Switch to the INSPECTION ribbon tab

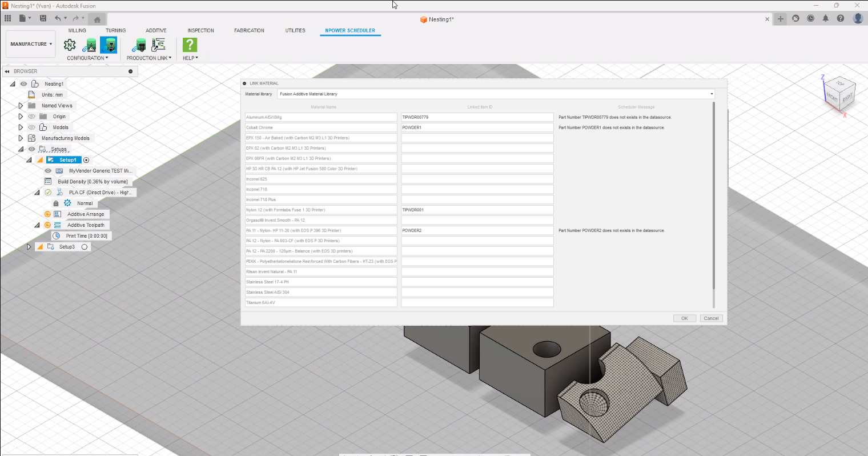tap(200, 30)
